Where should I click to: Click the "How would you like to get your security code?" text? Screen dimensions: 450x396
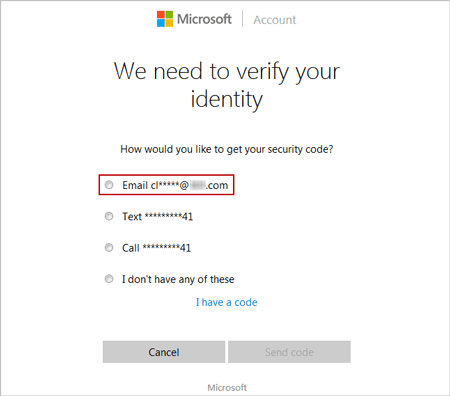pos(227,149)
